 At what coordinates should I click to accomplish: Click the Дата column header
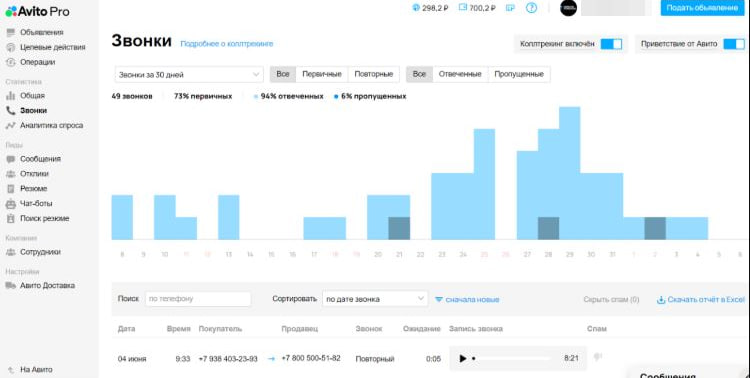click(127, 329)
